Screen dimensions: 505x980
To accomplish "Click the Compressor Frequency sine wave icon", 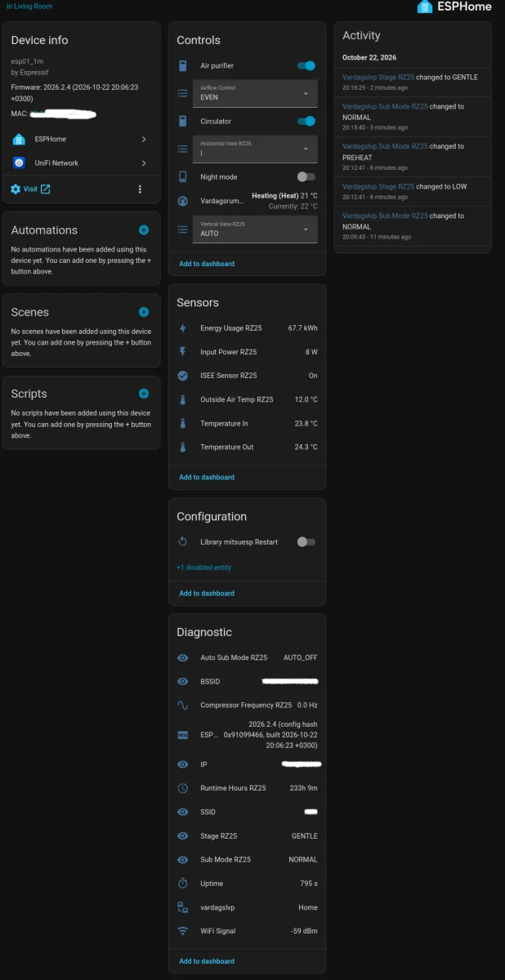I will coord(183,705).
